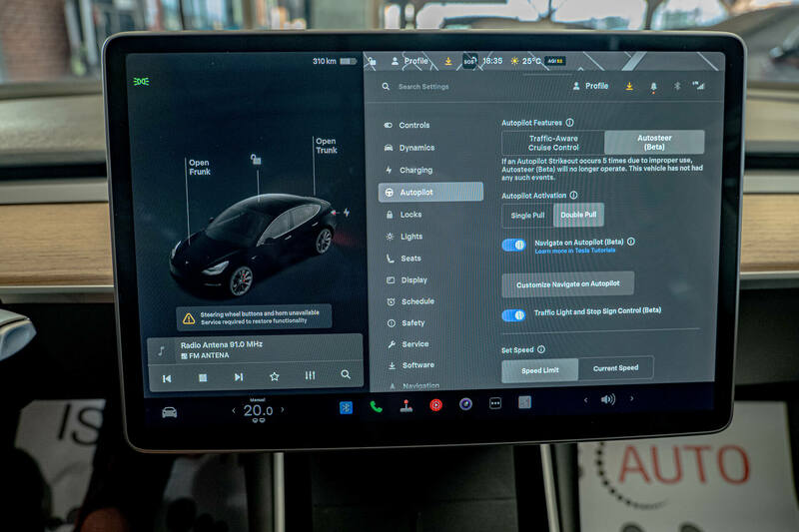Tap the charge port lightning icon

[347, 213]
